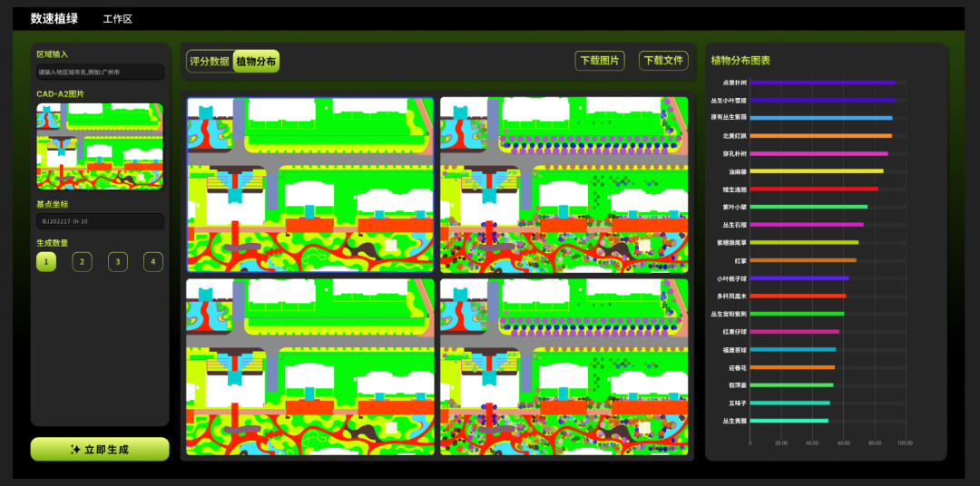
Task: Click the 矮生连翘 red bar in chart
Action: click(x=814, y=190)
